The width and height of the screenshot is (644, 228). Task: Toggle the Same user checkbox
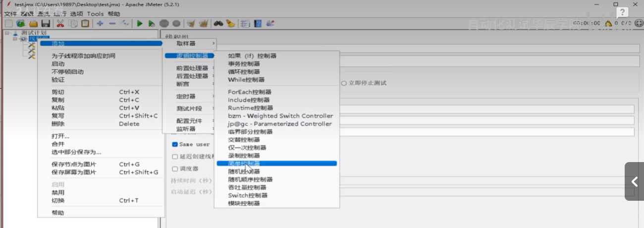point(175,144)
